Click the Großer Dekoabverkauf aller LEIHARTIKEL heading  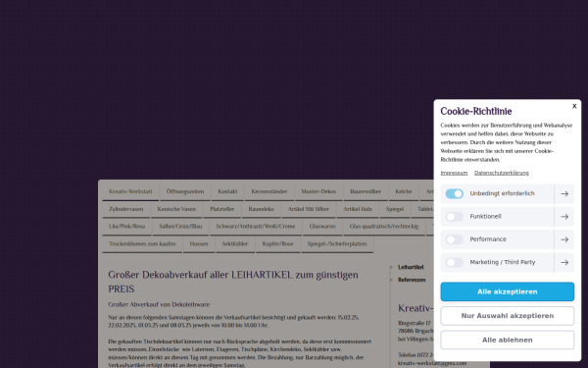pyautogui.click(x=233, y=282)
